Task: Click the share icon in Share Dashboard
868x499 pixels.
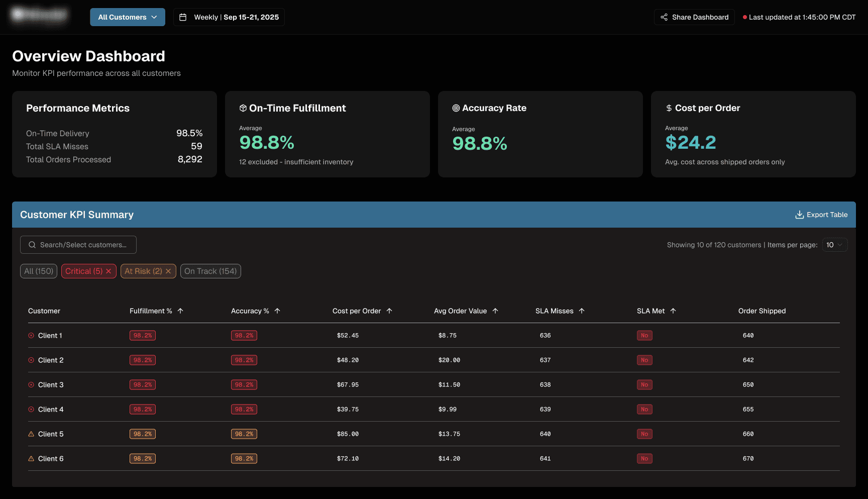Action: pos(664,17)
